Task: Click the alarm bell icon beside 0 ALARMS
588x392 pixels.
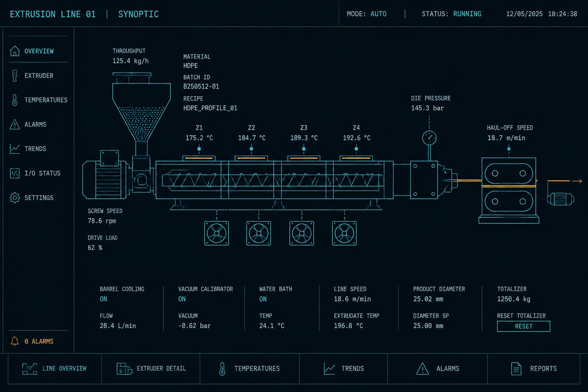Action: [15, 341]
